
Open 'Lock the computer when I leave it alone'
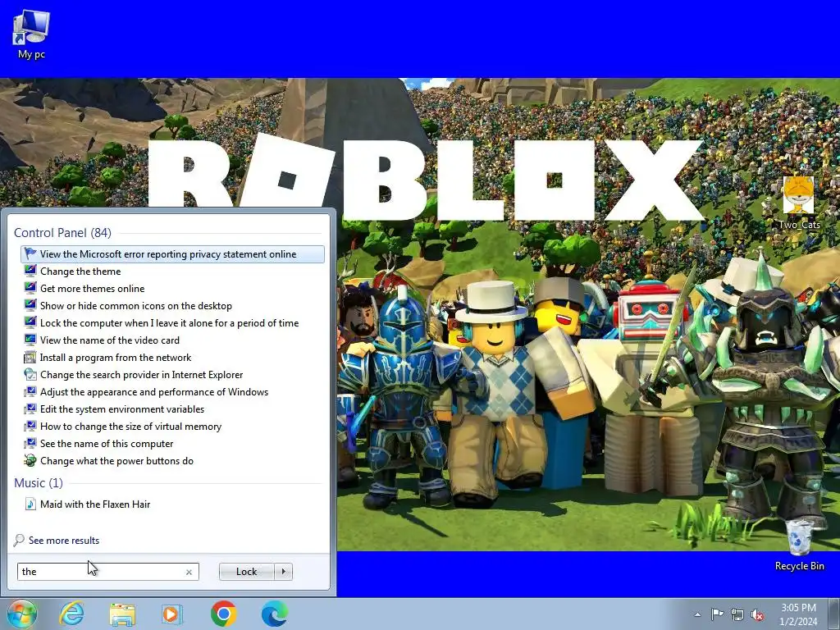click(x=169, y=323)
